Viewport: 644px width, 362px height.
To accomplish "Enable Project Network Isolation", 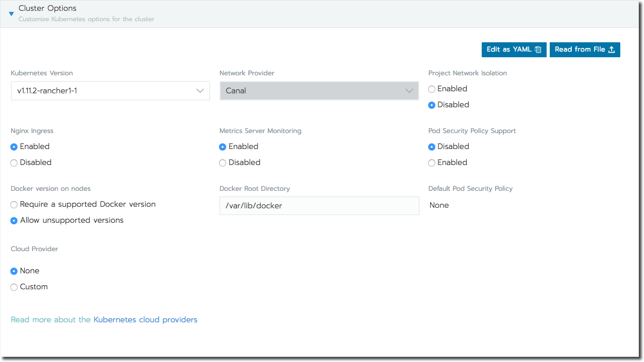I will point(431,89).
